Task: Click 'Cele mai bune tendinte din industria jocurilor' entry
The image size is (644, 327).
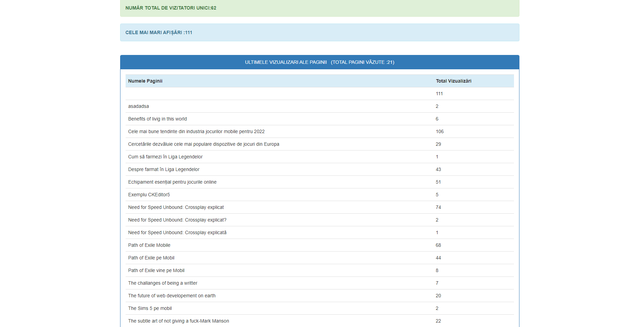Action: [196, 131]
